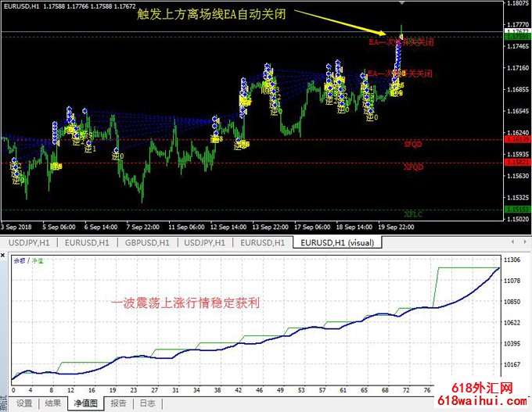The height and width of the screenshot is (412, 532).
Task: Click the 5 Sep 06:00 time label
Action: 59,227
